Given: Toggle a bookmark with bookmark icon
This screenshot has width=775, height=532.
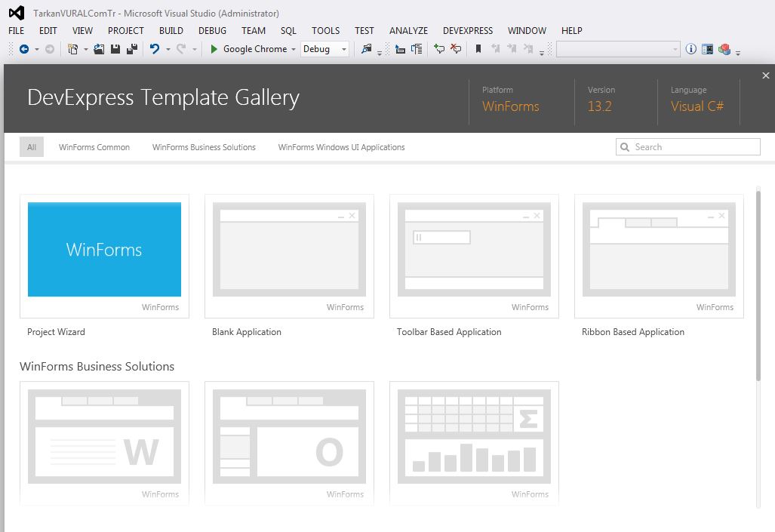Looking at the screenshot, I should [478, 49].
